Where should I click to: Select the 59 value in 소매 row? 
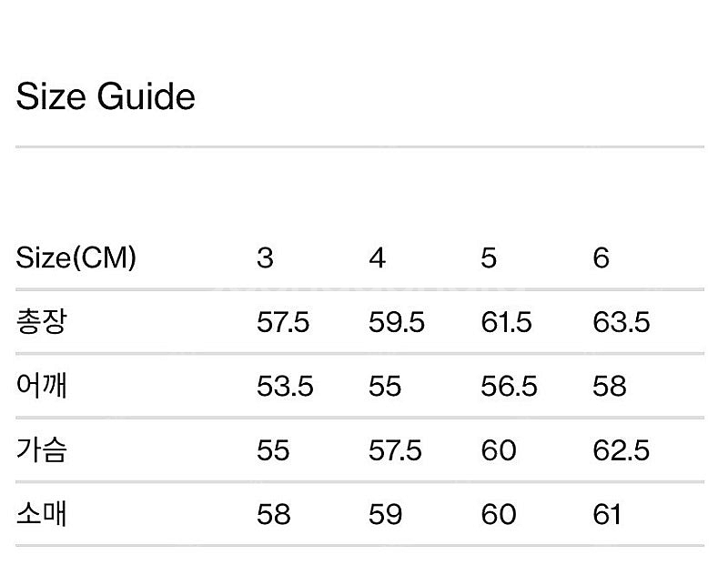point(386,514)
